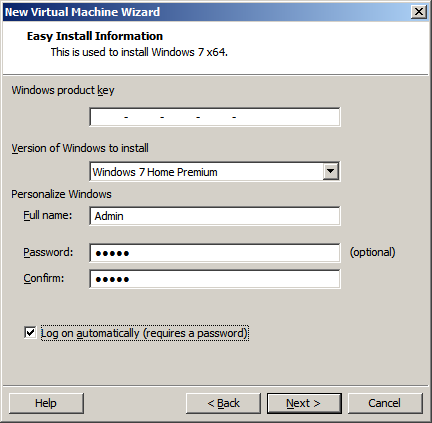The image size is (432, 423).
Task: Click the '(optional)' text beside Password
Action: pyautogui.click(x=372, y=252)
